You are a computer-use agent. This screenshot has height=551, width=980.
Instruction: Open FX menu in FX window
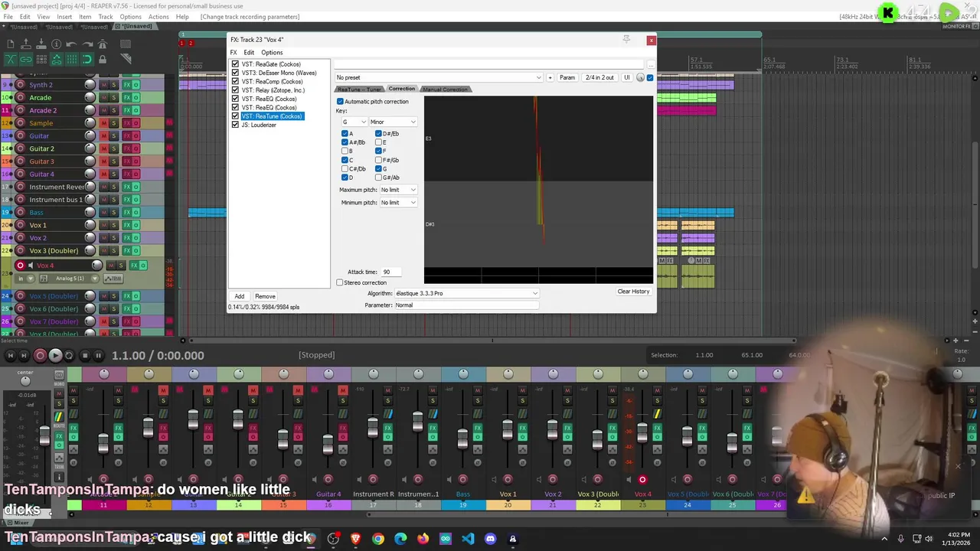pyautogui.click(x=234, y=53)
